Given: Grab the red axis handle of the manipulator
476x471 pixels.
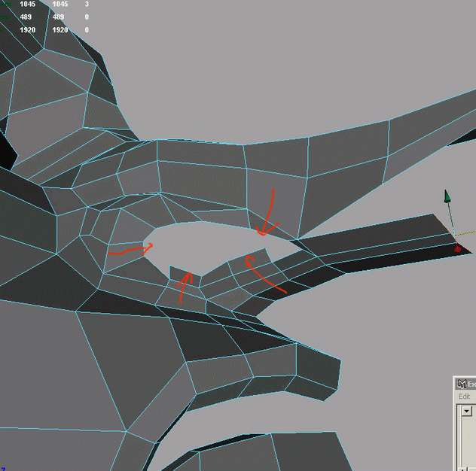Looking at the screenshot, I should 458,248.
